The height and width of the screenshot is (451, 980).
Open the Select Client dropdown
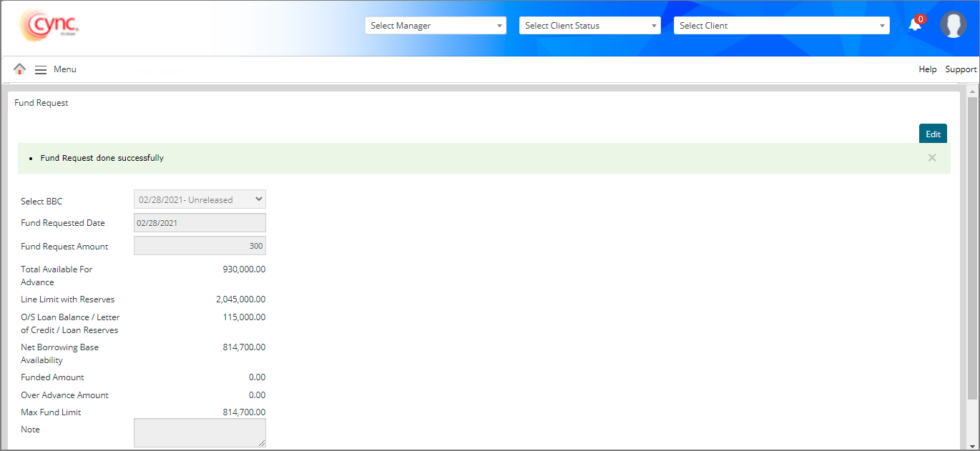(x=781, y=26)
